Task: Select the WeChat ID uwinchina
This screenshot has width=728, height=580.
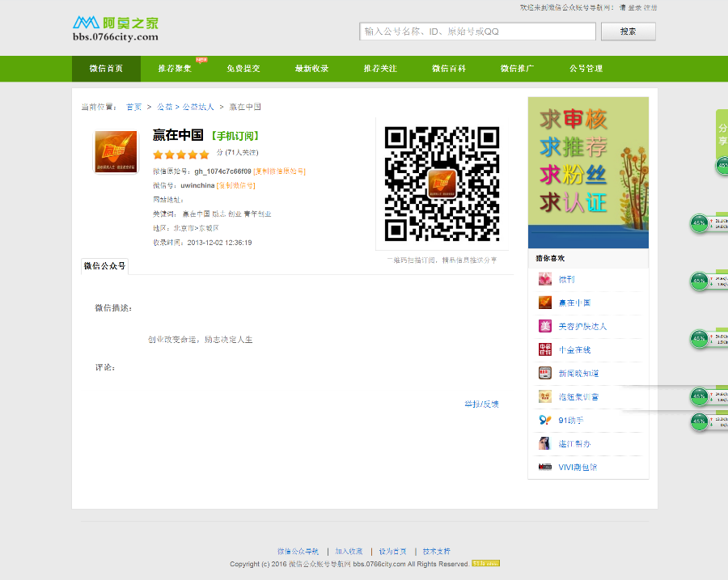Action: [197, 185]
